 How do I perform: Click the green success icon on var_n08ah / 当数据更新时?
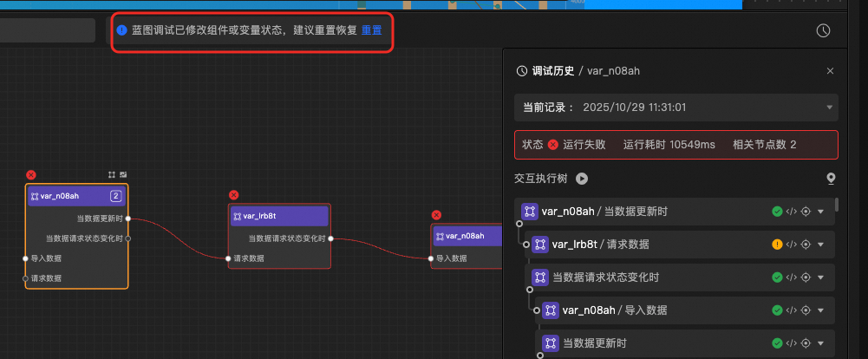[777, 212]
